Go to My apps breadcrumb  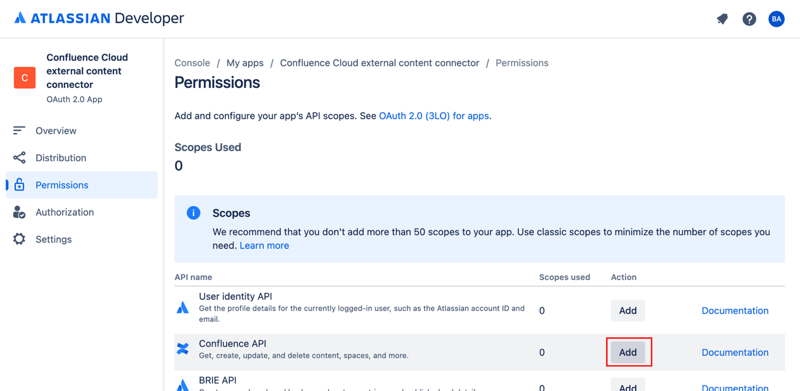click(x=245, y=63)
